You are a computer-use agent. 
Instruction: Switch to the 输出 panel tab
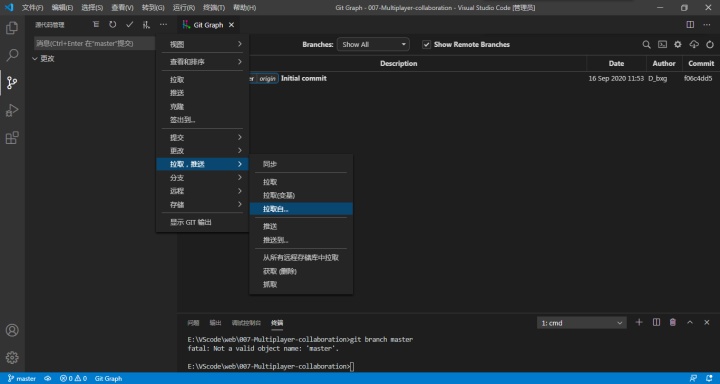215,322
